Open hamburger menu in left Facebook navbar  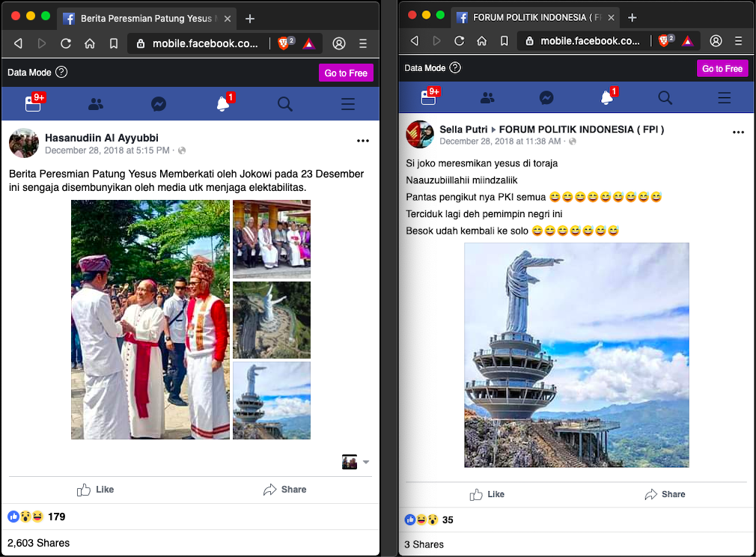click(348, 104)
